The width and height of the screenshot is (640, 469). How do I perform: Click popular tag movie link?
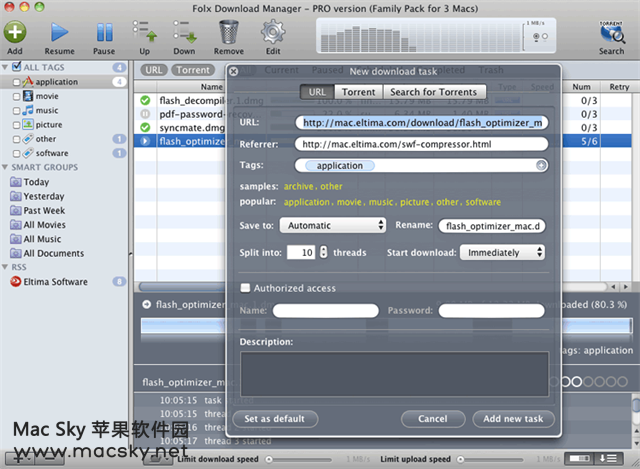point(349,202)
